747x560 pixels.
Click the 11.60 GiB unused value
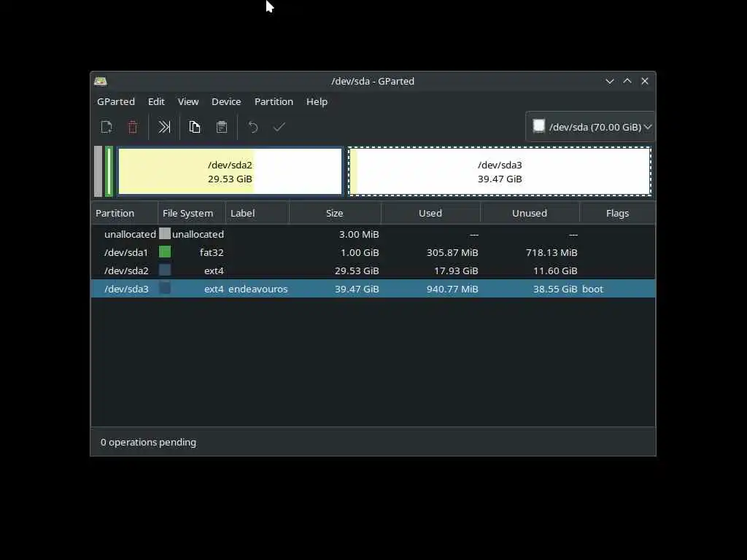[x=555, y=271]
